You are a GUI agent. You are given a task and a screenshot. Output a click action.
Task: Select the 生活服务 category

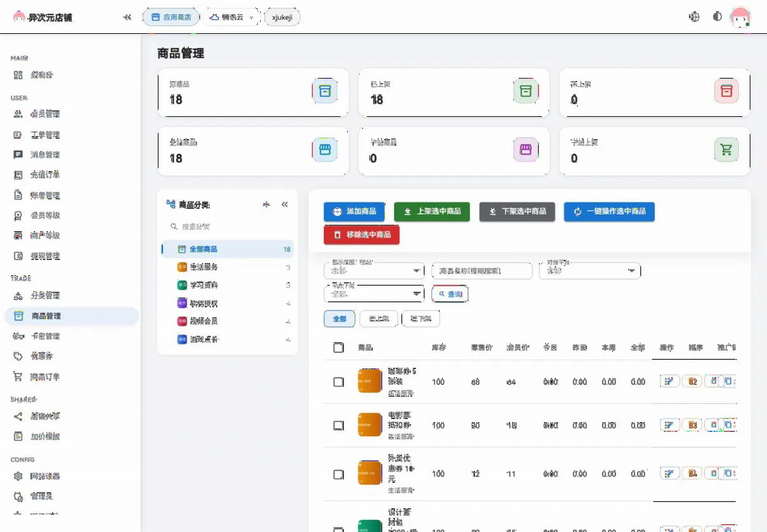(x=228, y=267)
